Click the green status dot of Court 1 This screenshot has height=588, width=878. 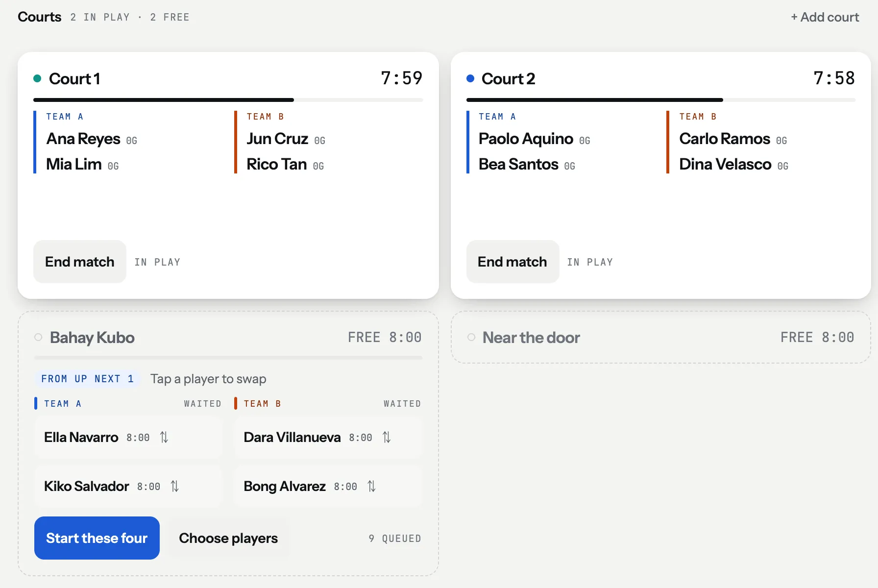point(37,78)
